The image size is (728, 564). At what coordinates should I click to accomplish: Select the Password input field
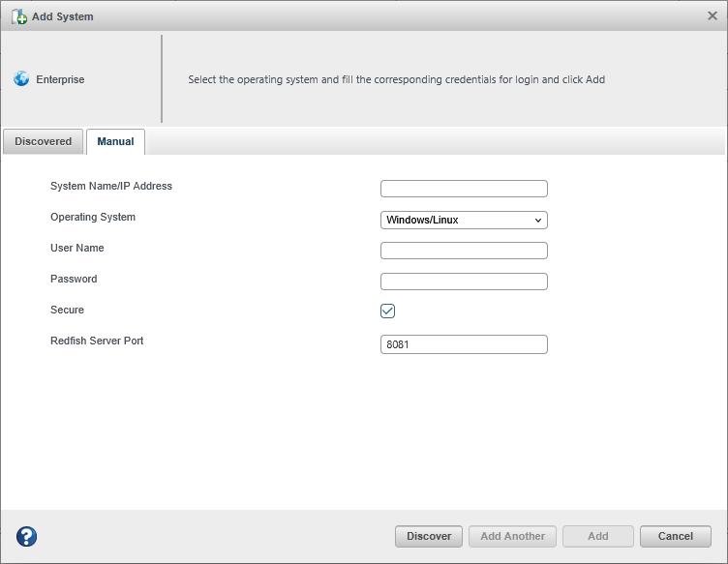point(464,282)
